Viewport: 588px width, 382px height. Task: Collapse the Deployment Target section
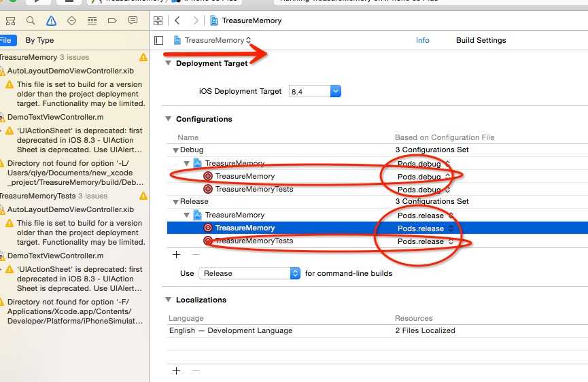(168, 63)
